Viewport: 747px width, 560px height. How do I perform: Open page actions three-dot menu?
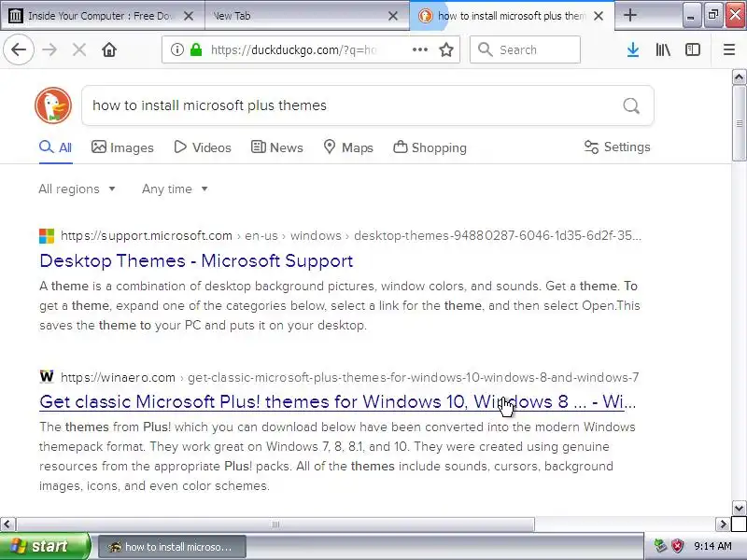419,49
